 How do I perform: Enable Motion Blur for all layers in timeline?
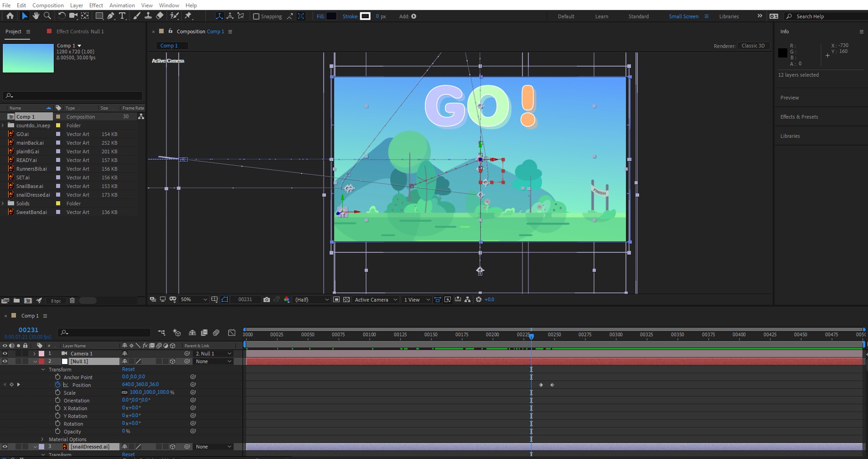[x=216, y=333]
